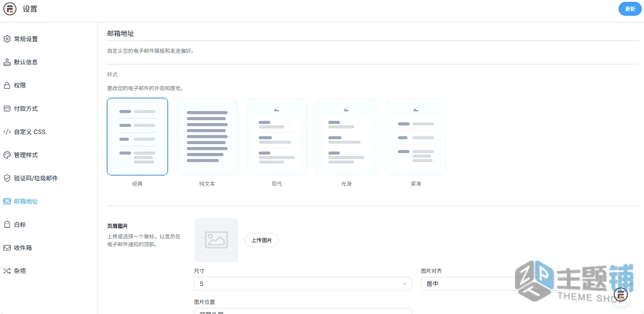644x314 pixels.
Task: Select the 纯文本 email style card
Action: (x=207, y=137)
